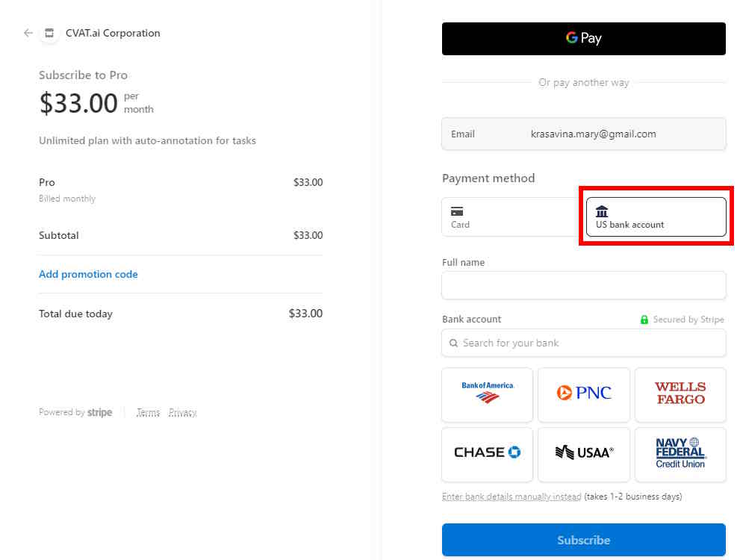Image resolution: width=740 pixels, height=560 pixels.
Task: Select Chase bank
Action: coord(487,454)
